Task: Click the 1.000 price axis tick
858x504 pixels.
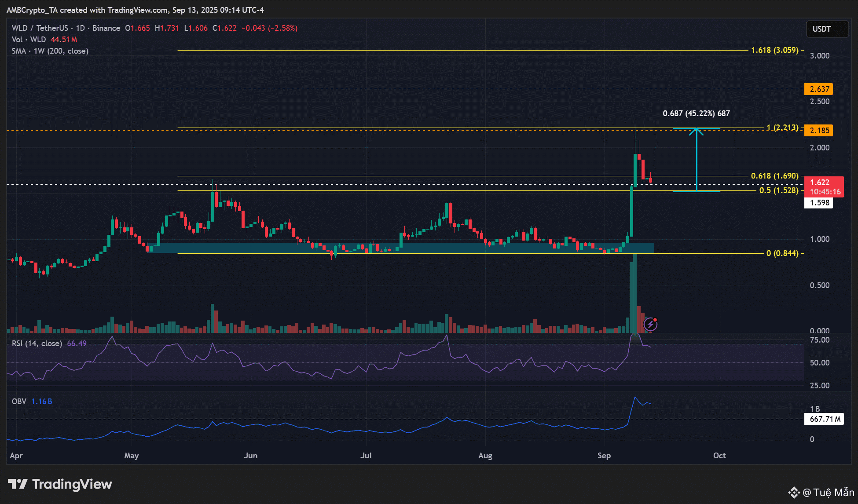Action: point(820,239)
